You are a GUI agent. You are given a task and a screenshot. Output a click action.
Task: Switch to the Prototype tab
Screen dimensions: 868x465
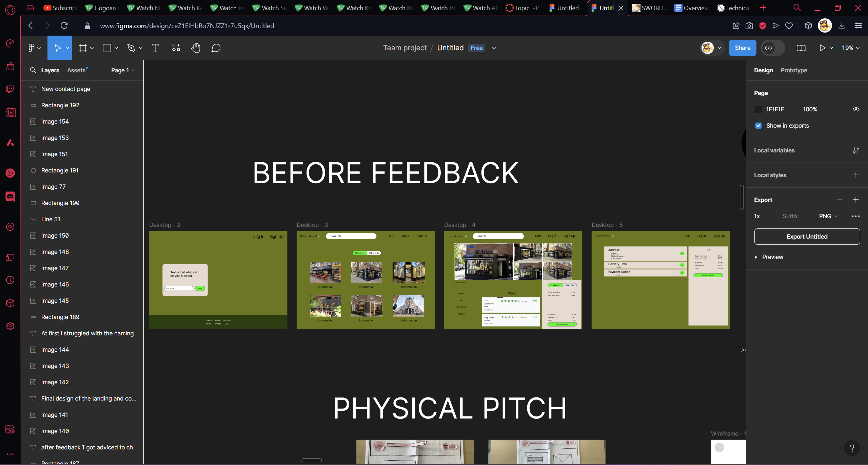[794, 70]
